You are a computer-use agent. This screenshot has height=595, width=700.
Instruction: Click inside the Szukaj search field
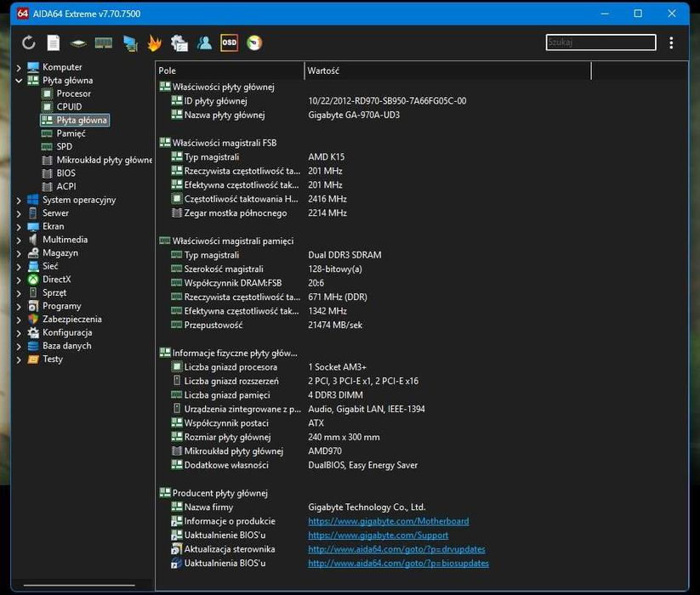pyautogui.click(x=600, y=42)
